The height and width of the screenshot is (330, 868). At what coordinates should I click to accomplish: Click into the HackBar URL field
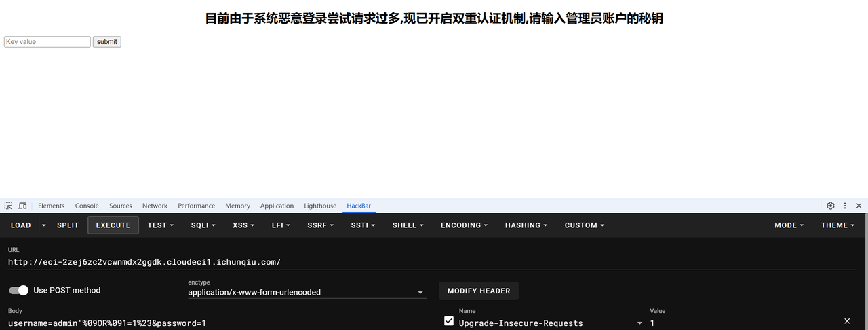click(432, 262)
